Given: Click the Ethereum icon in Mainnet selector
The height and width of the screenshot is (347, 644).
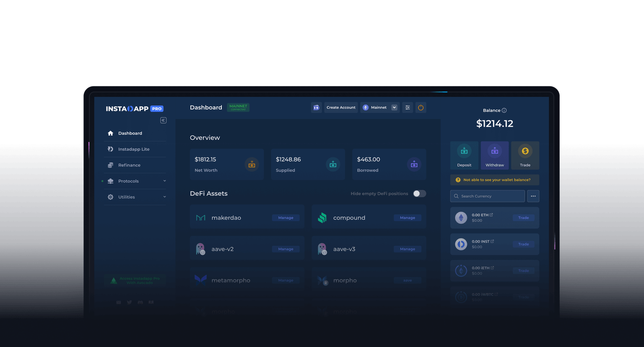Looking at the screenshot, I should (366, 108).
